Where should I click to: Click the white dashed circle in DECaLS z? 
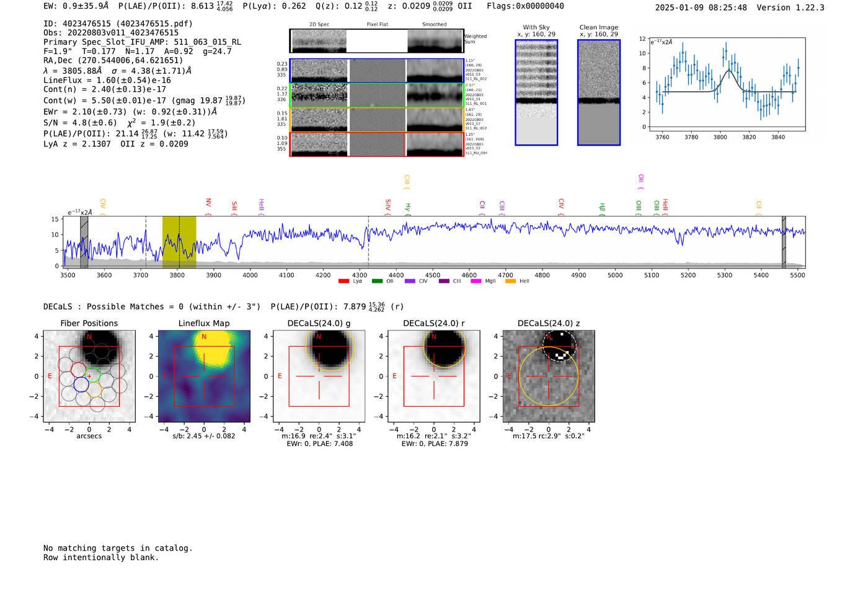559,346
